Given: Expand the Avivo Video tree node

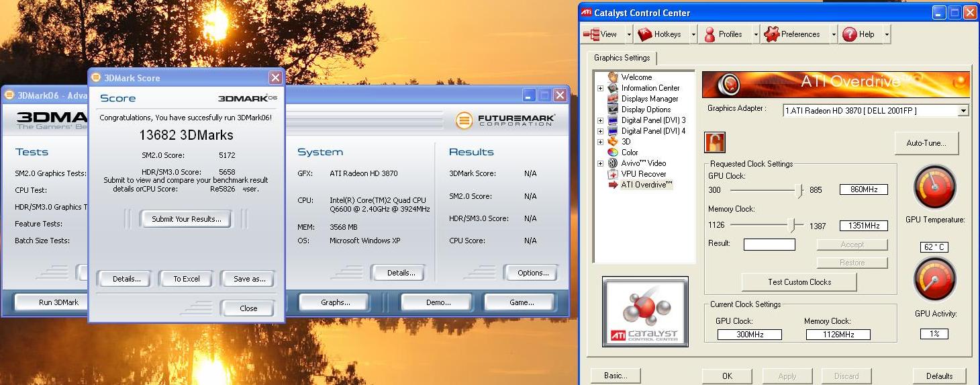Looking at the screenshot, I should pos(600,163).
